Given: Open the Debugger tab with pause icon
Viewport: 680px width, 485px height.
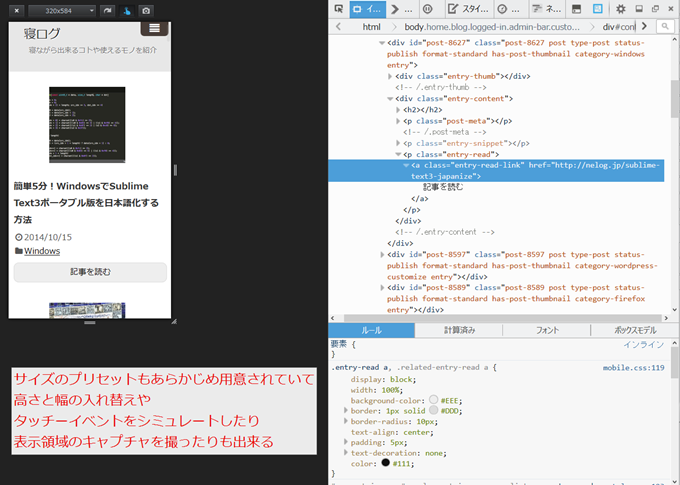Looking at the screenshot, I should pyautogui.click(x=427, y=9).
